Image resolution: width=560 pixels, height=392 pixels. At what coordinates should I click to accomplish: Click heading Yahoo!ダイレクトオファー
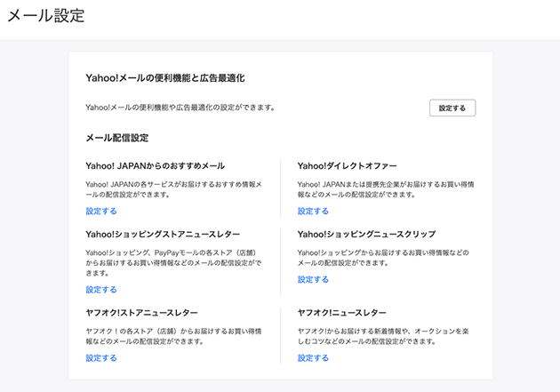347,166
